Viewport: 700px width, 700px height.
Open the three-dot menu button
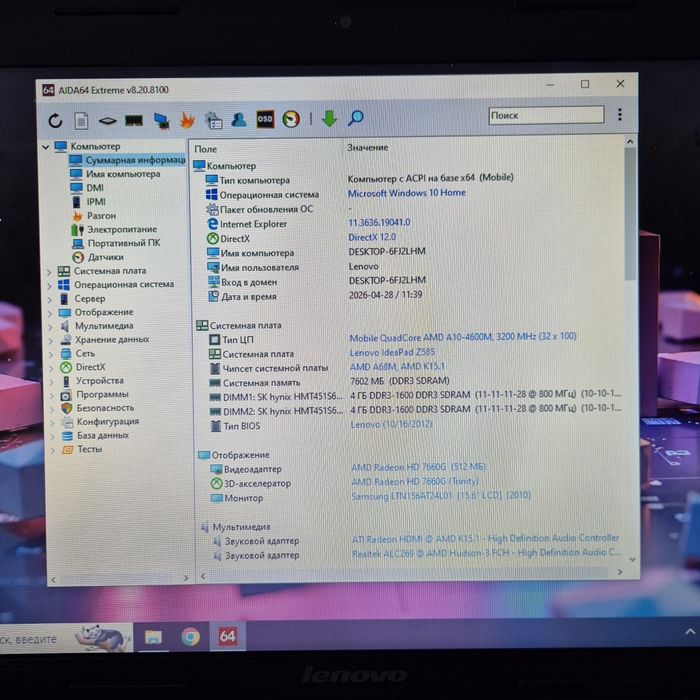(x=620, y=115)
